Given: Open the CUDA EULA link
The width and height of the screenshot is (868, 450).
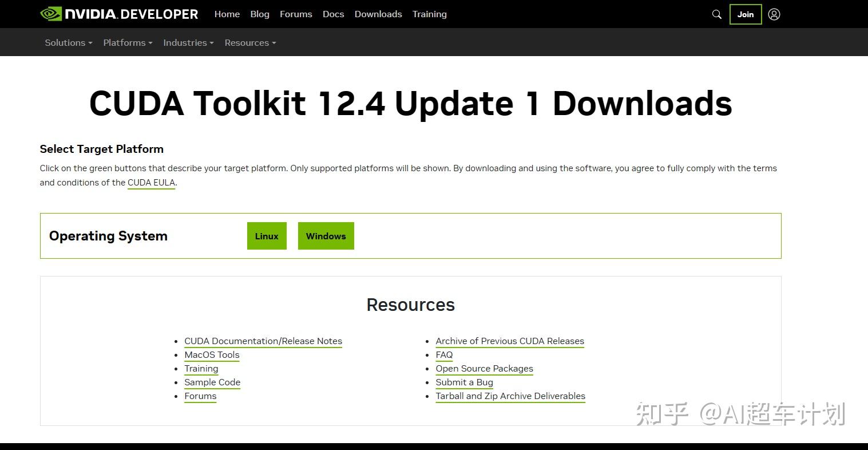Looking at the screenshot, I should pos(151,182).
